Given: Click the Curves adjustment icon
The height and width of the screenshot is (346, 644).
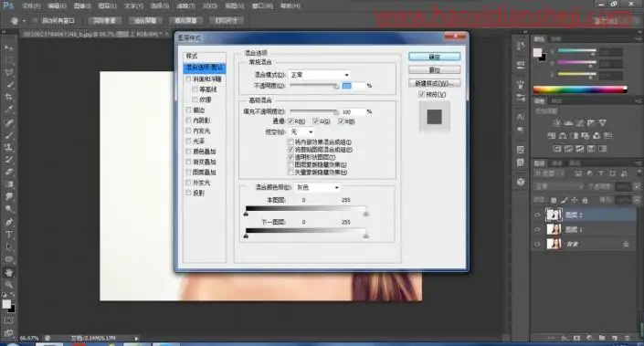Looking at the screenshot, I should tap(579, 122).
